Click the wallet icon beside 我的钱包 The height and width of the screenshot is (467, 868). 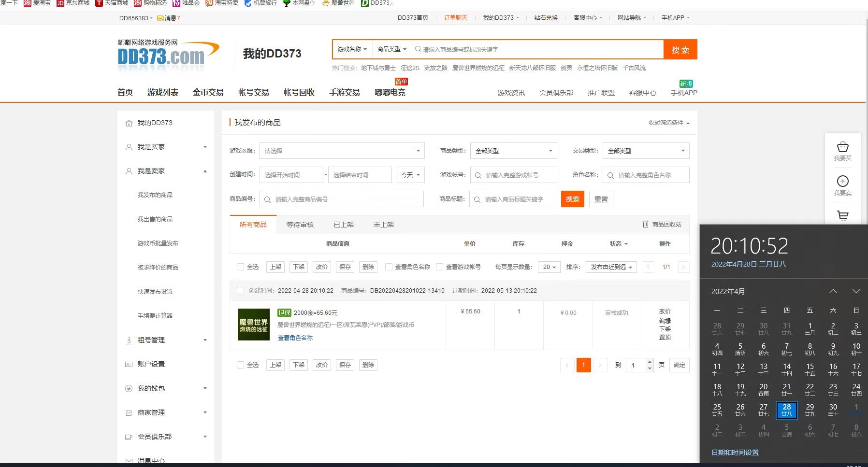tap(129, 388)
